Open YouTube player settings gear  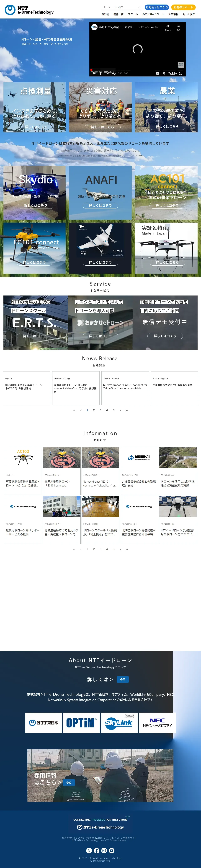164,73
